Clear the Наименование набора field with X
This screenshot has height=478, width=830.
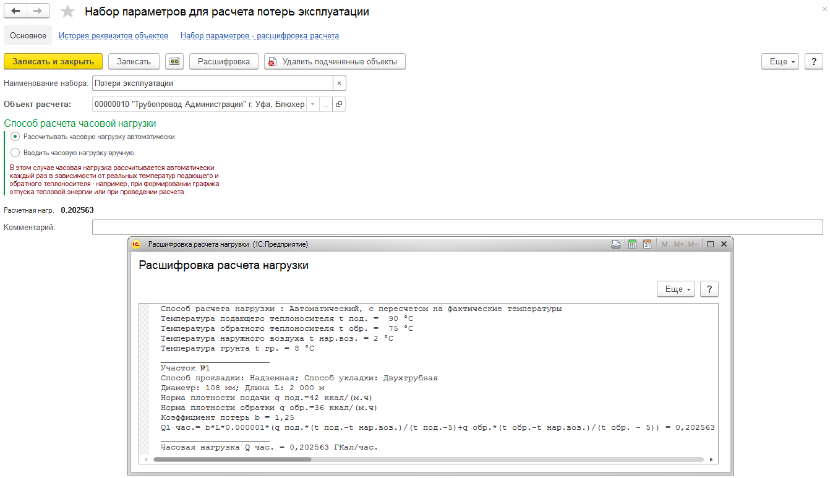[x=339, y=84]
